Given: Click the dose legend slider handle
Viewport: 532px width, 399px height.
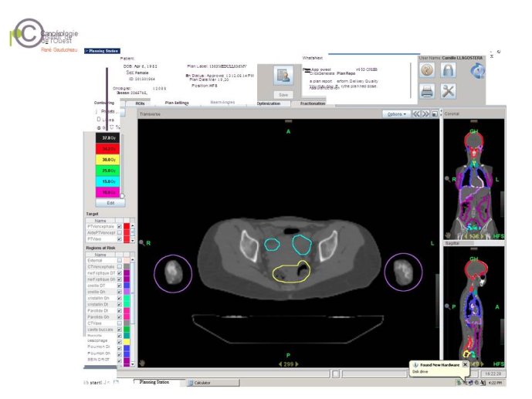Looking at the screenshot, I should [x=122, y=196].
